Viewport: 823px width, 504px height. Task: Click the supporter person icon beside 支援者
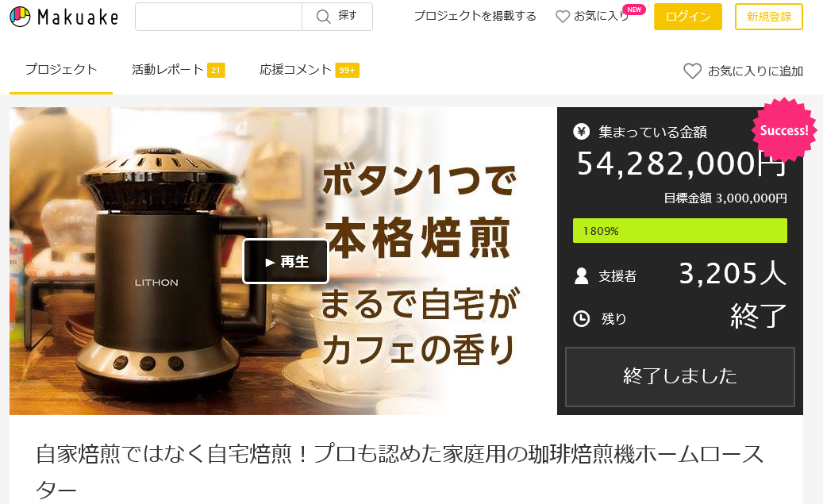click(581, 275)
